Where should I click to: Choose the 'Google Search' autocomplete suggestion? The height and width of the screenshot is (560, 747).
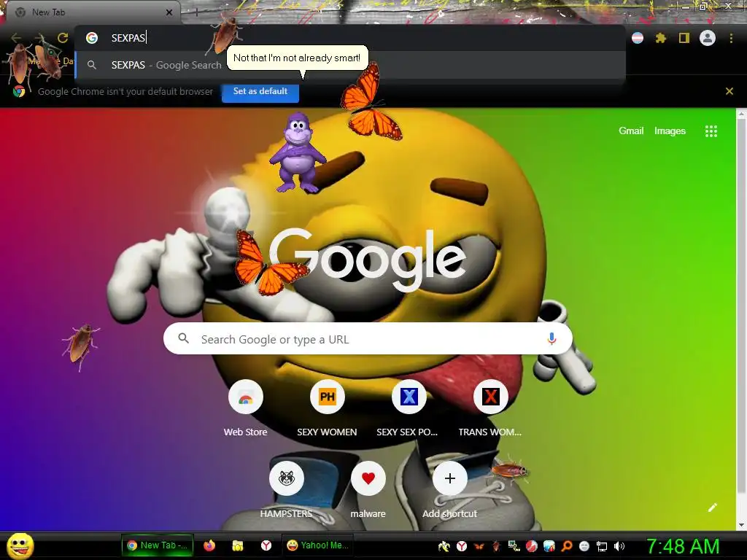(350, 65)
